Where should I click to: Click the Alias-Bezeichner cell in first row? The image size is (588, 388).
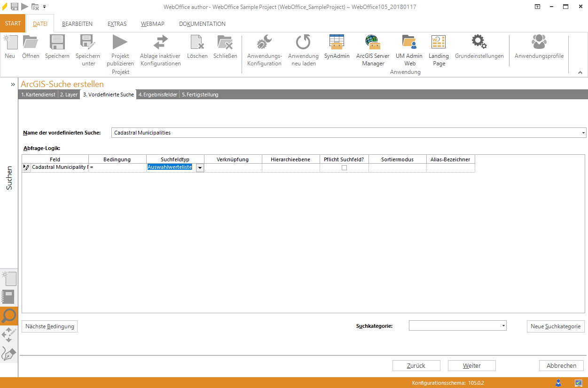[450, 167]
